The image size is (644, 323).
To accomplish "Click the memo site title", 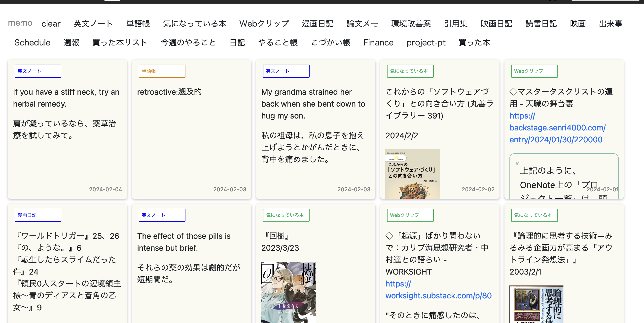I will point(20,23).
